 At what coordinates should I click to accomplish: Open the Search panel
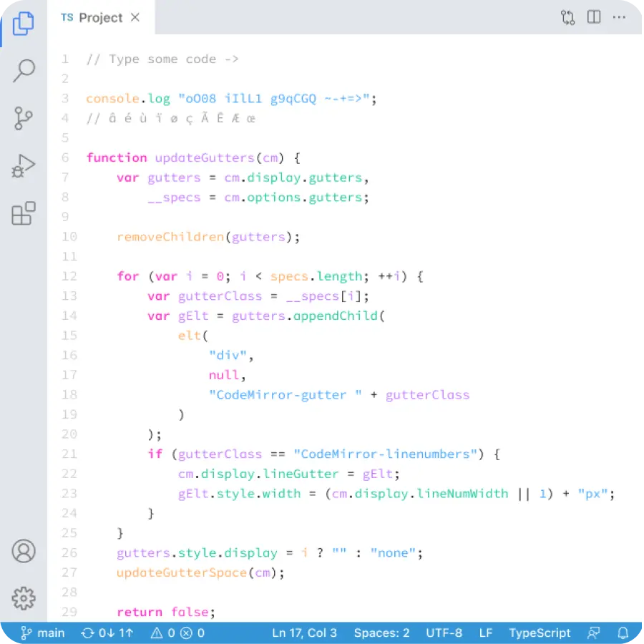click(24, 71)
